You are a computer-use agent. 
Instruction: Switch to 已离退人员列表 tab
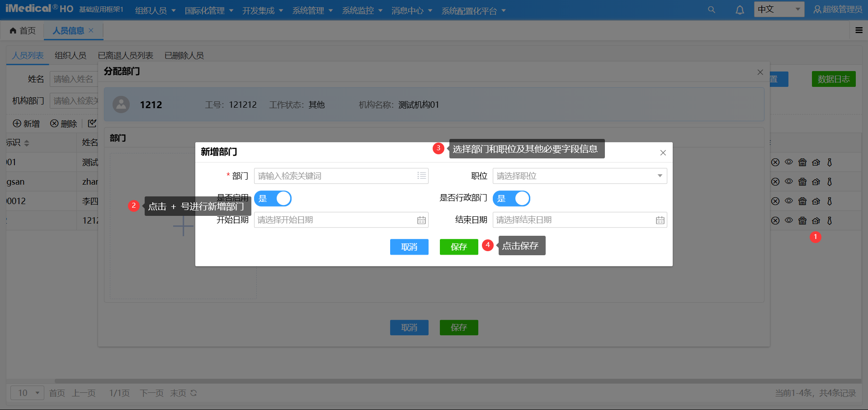tap(126, 55)
